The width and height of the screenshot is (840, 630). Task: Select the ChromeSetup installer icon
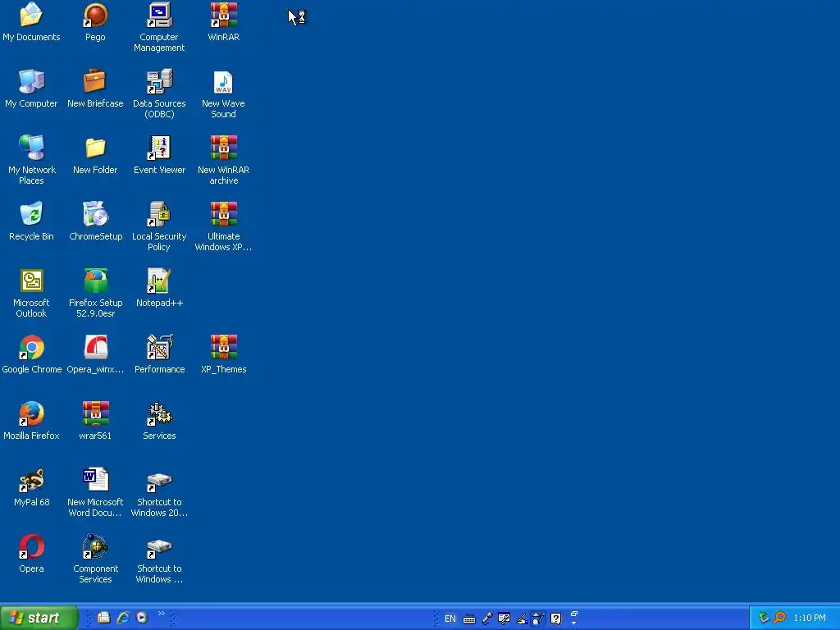click(x=95, y=221)
